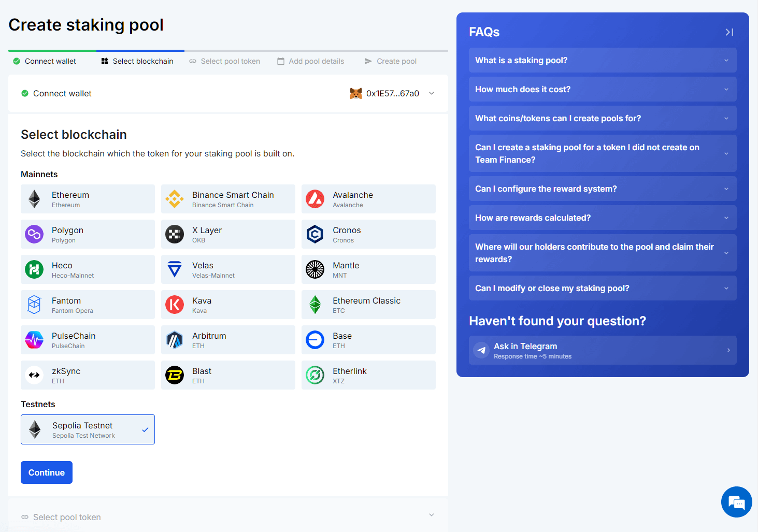Expand the Select pool token section

coord(431,515)
